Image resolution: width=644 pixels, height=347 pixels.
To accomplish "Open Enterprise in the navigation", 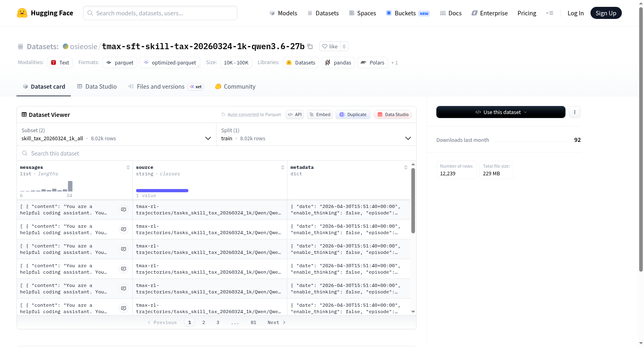I will [x=489, y=13].
